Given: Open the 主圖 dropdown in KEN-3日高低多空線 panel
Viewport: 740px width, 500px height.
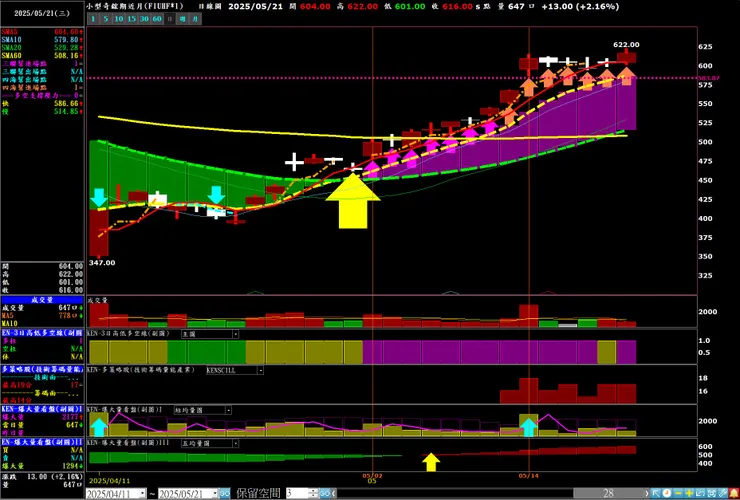Looking at the screenshot, I should click(235, 334).
